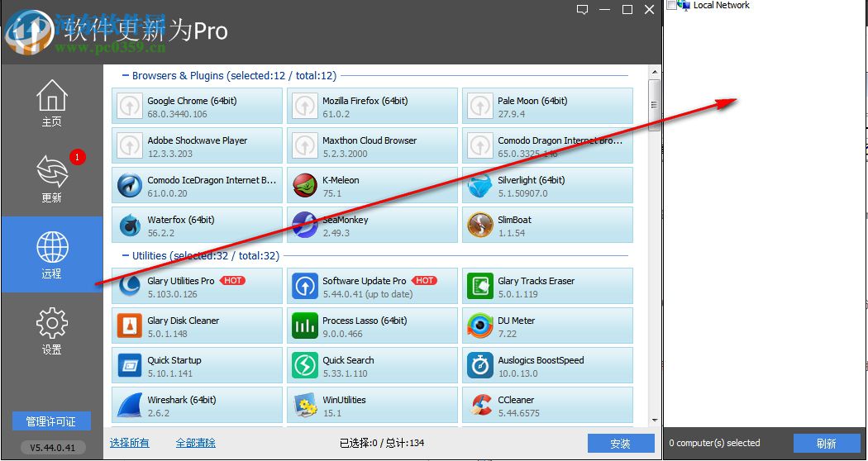Click the Pale Moon (64bit) icon
The height and width of the screenshot is (461, 868).
(x=480, y=106)
